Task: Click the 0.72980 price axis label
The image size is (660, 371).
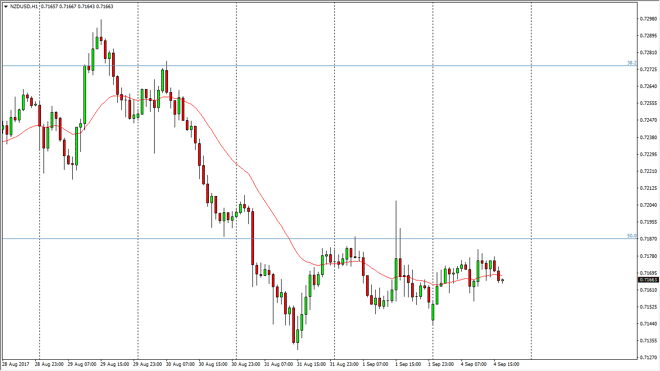Action: 648,19
